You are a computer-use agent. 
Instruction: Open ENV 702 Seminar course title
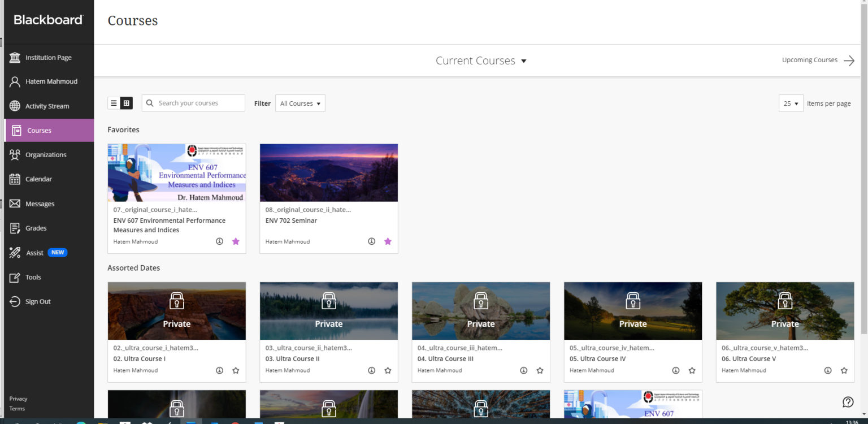tap(291, 220)
